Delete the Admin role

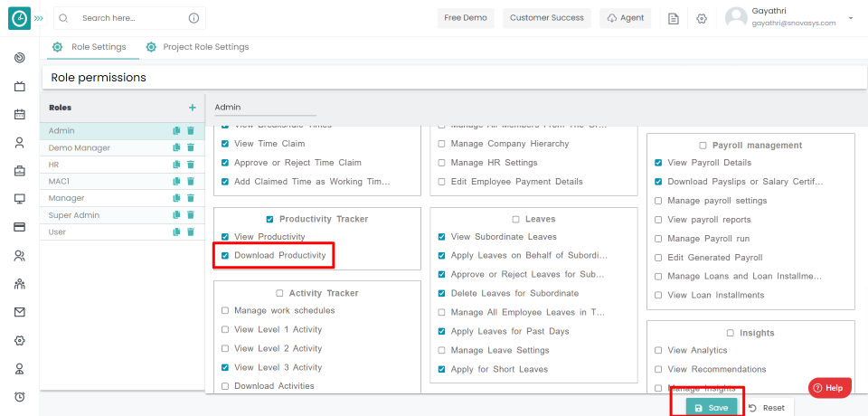click(191, 131)
